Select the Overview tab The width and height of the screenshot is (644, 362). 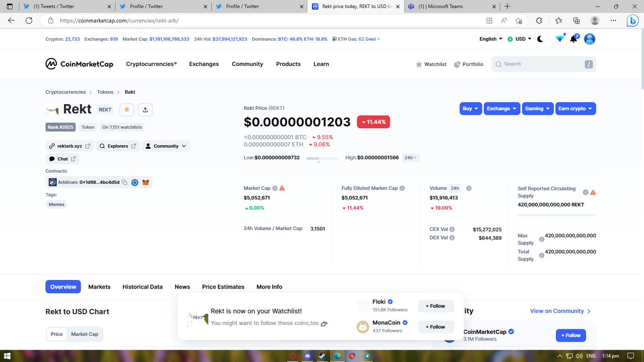(x=63, y=287)
